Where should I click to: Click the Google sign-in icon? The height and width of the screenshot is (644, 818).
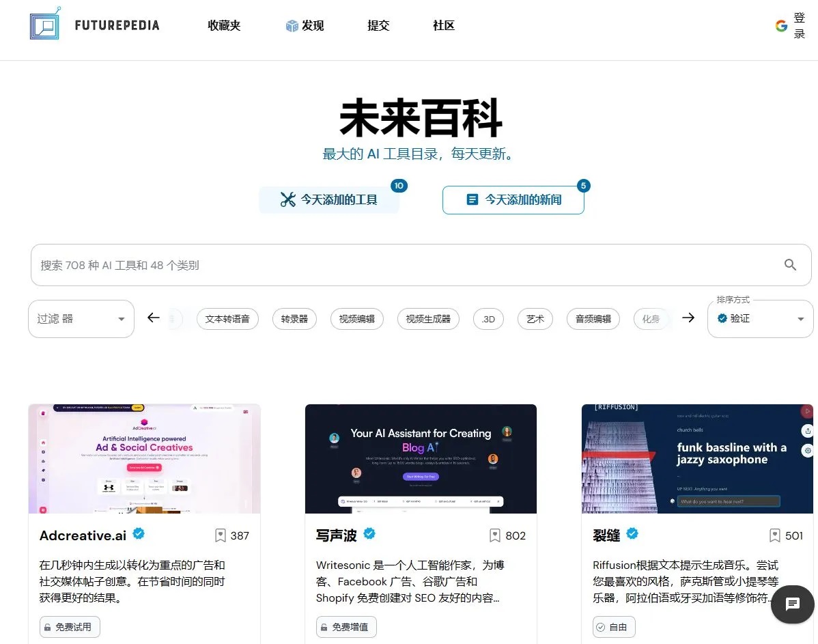781,25
